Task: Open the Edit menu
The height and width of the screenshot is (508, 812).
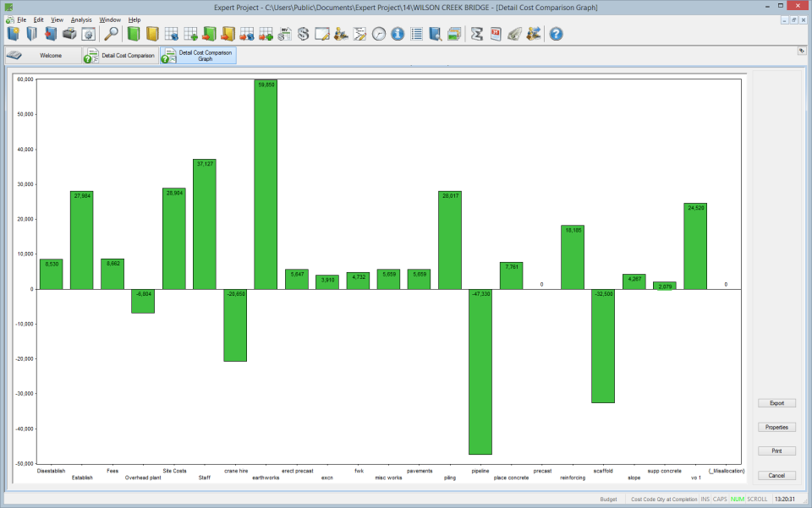Action: (39, 19)
